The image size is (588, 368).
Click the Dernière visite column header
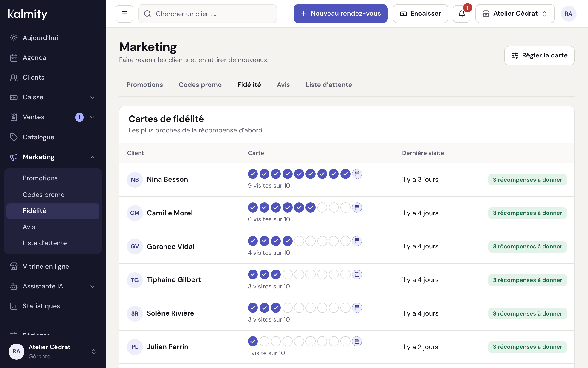[x=423, y=153]
